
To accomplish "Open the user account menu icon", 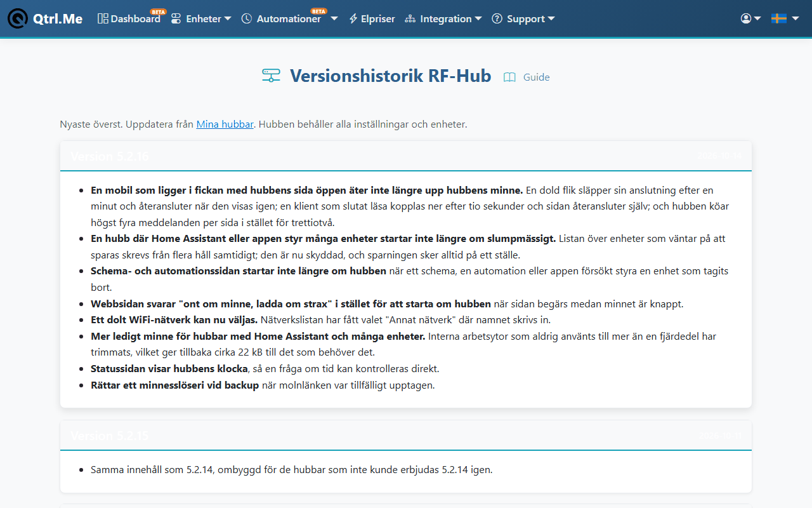I will coord(750,18).
